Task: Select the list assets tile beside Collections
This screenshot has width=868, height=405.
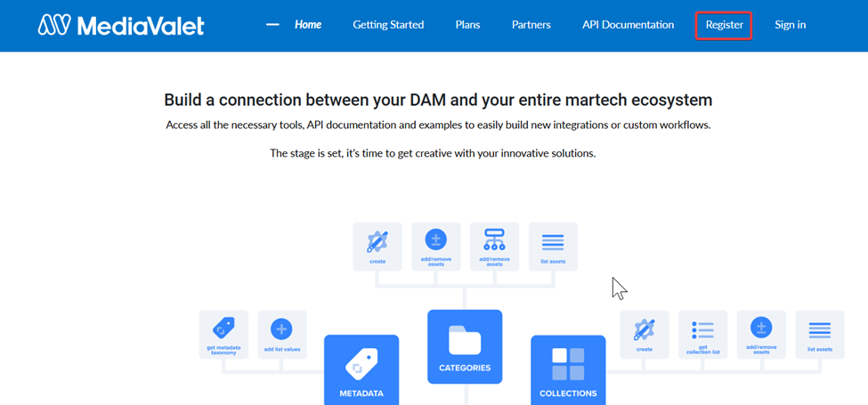Action: point(820,334)
